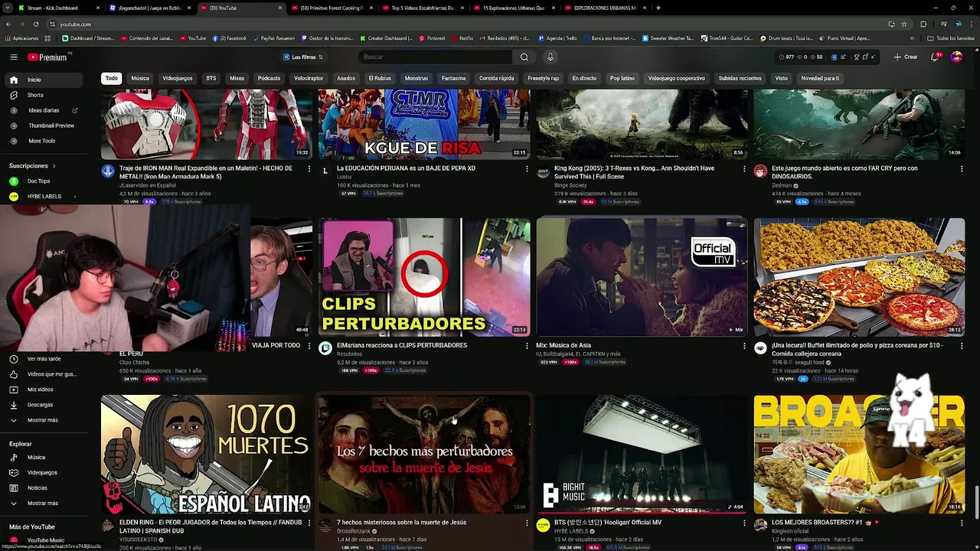Expand Mostrar más above the Explorar section

(x=44, y=420)
